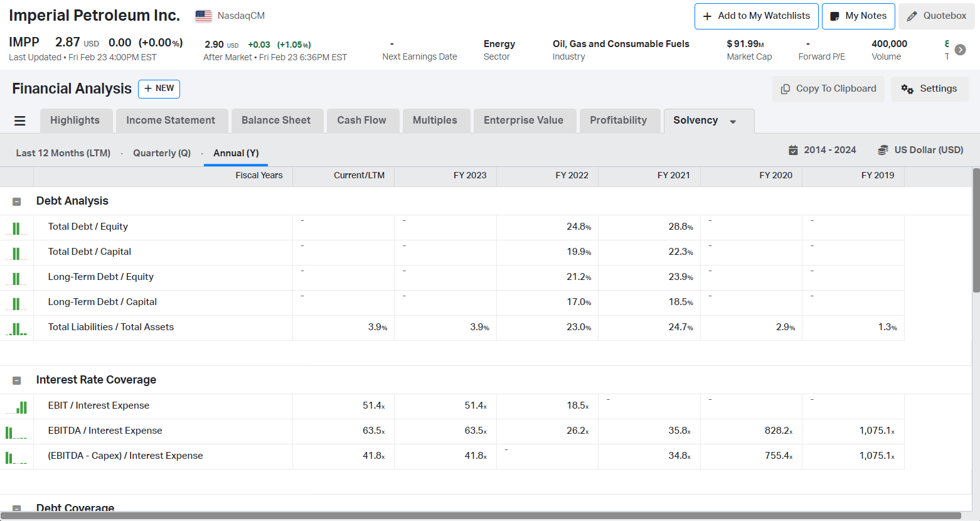Change the US Dollar (USD) currency selector
980x521 pixels.
(x=920, y=150)
